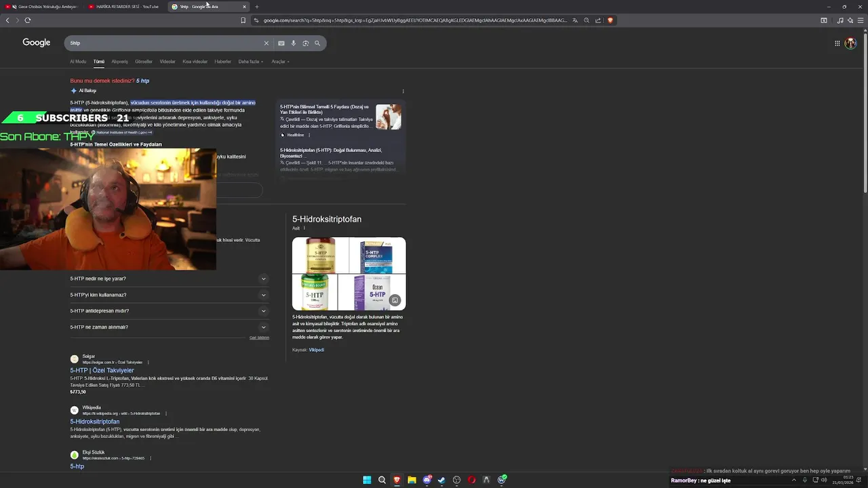Open the on-screen keyboard in search box
Screen dimensions: 868x488
click(x=281, y=43)
